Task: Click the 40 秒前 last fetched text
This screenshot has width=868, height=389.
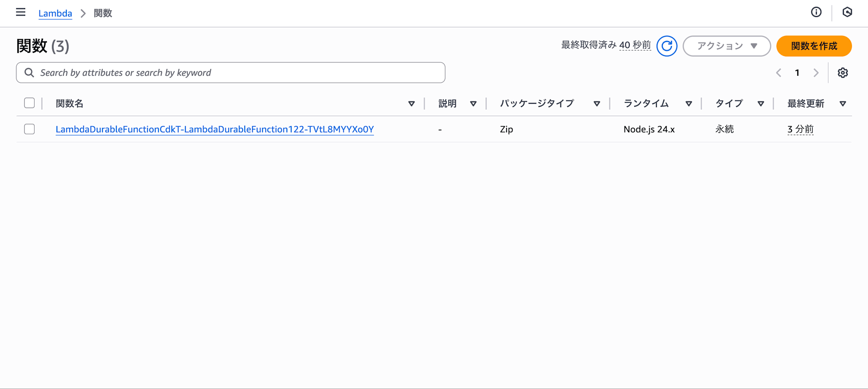Action: pos(635,45)
